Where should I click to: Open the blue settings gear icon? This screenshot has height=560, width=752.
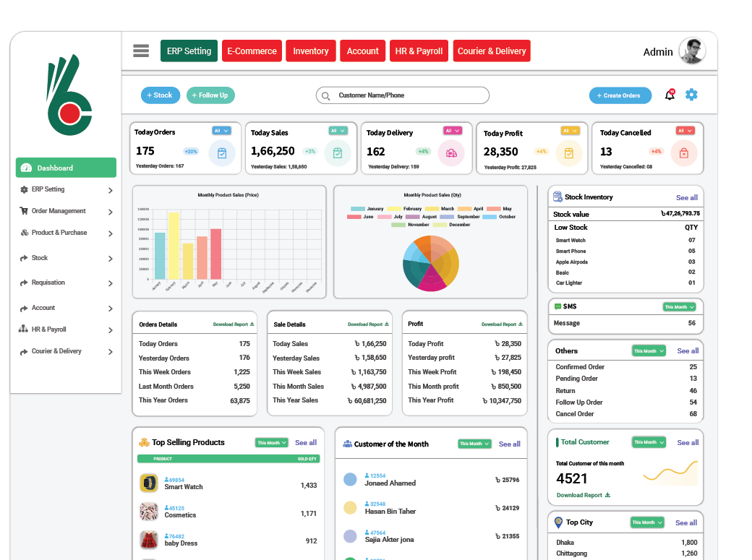pos(691,95)
